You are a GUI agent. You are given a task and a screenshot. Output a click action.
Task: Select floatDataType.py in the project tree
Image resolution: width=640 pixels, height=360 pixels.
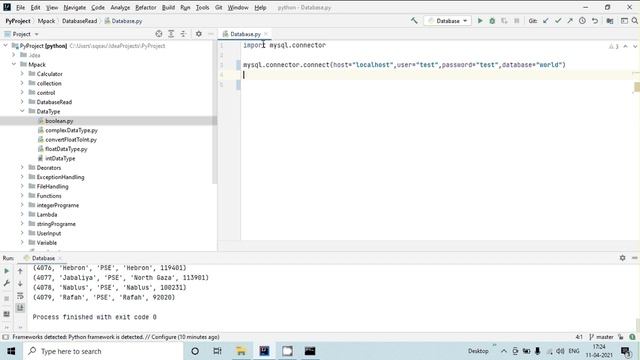(66, 149)
